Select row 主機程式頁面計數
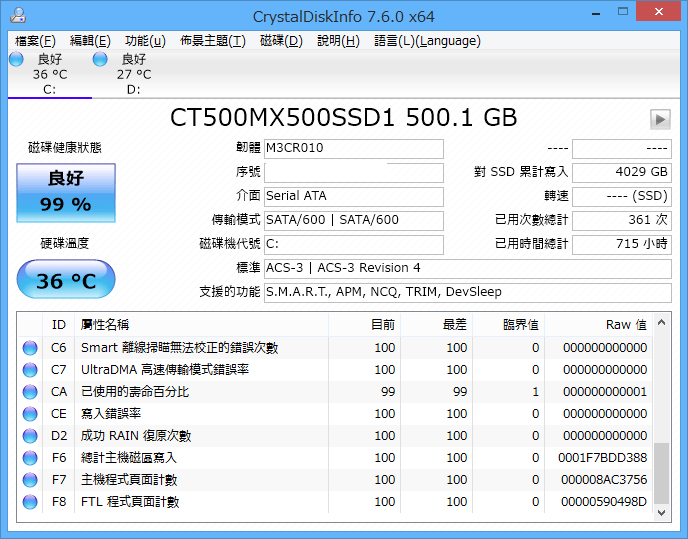The width and height of the screenshot is (688, 539). [335, 480]
